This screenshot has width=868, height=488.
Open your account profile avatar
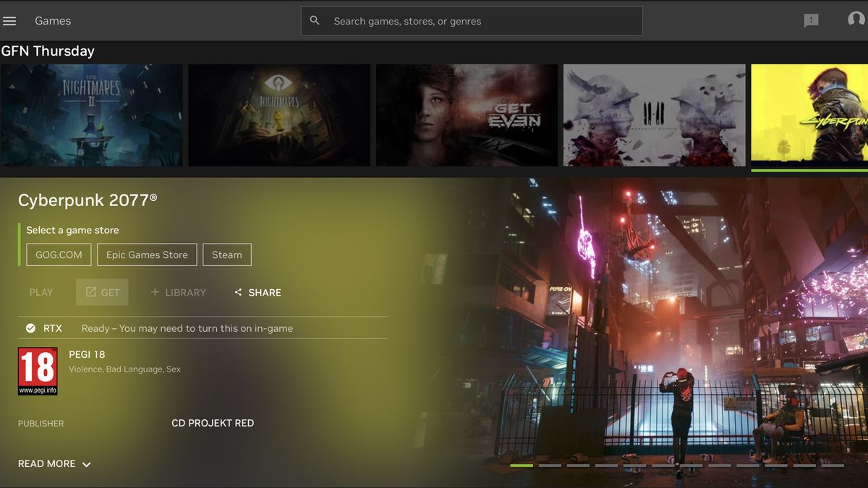pyautogui.click(x=856, y=20)
